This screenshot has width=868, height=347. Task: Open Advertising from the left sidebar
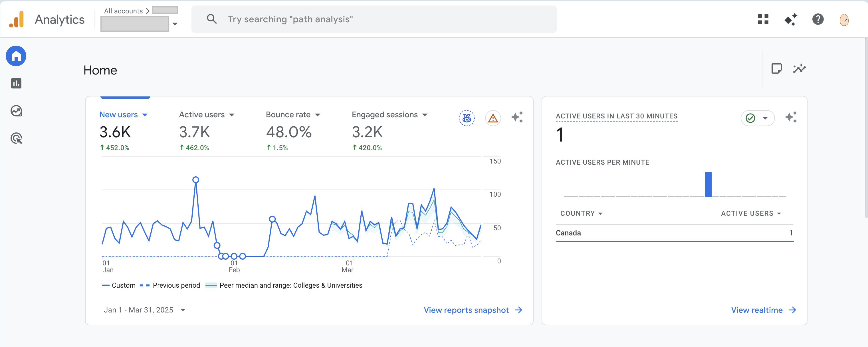[15, 138]
